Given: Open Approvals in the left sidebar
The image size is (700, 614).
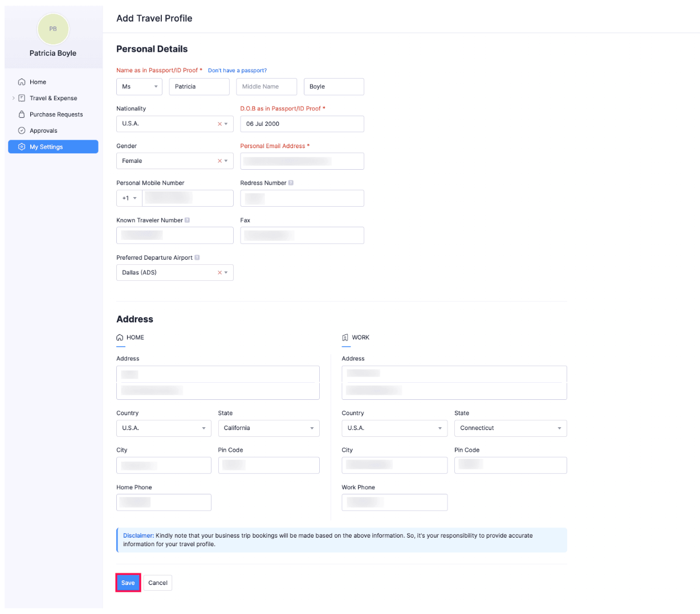Looking at the screenshot, I should point(22,130).
